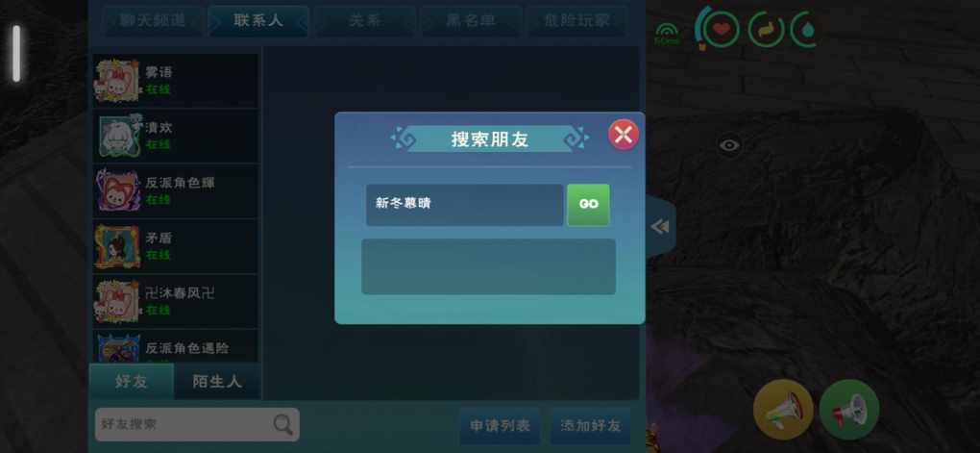Tap the yellow hunger status icon
Image resolution: width=980 pixels, height=453 pixels.
click(x=767, y=30)
